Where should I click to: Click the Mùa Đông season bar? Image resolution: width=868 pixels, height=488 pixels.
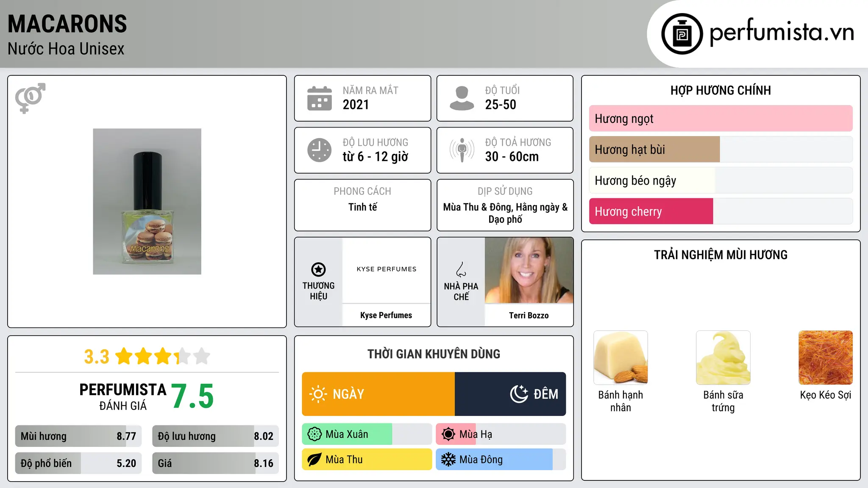coord(501,460)
